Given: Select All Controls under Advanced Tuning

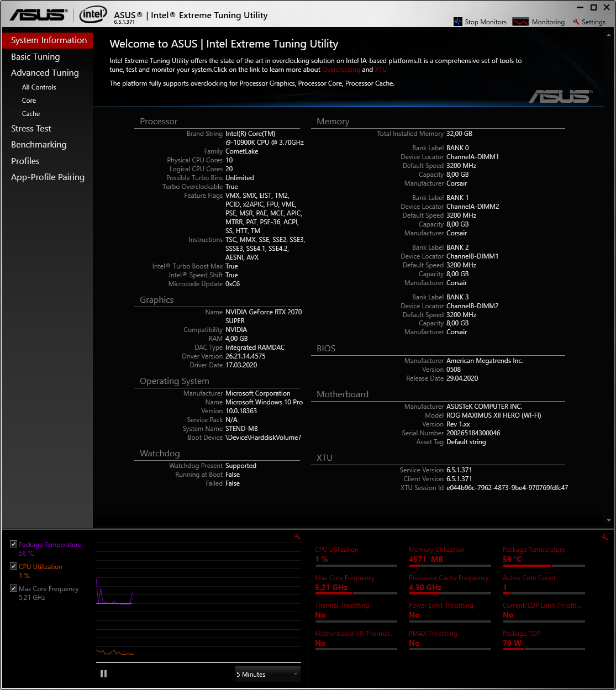Looking at the screenshot, I should click(39, 87).
